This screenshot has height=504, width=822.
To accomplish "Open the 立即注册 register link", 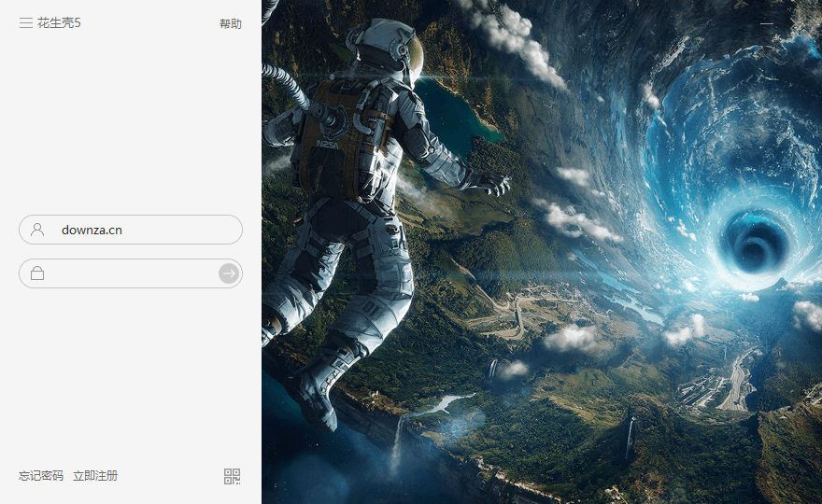I will click(95, 476).
